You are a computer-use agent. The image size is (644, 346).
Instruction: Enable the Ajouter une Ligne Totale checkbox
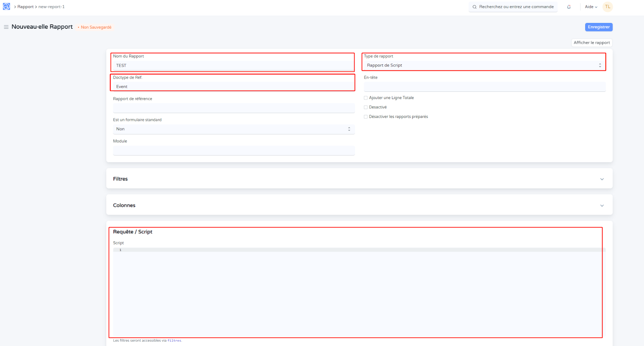366,98
